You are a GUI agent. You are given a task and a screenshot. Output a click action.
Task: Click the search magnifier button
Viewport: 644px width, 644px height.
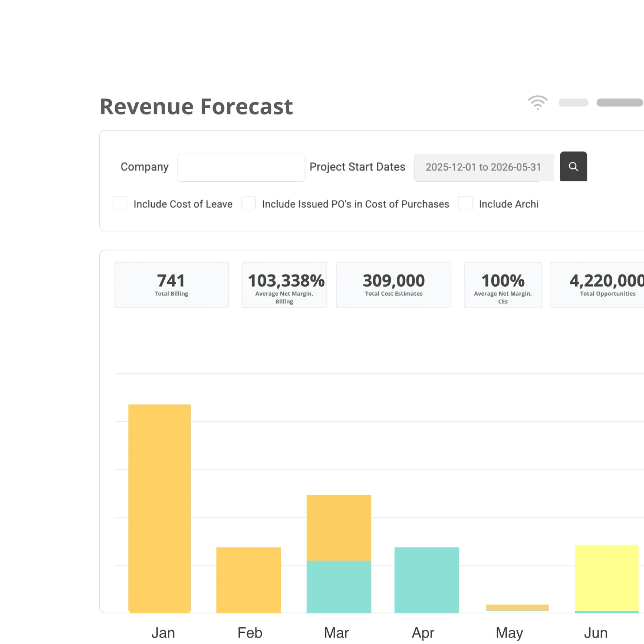click(573, 167)
